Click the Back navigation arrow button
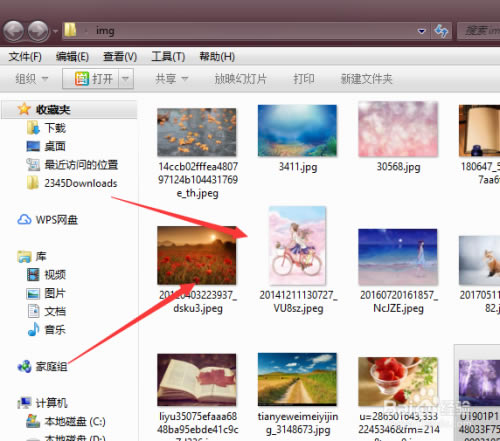500x441 pixels. 13,31
